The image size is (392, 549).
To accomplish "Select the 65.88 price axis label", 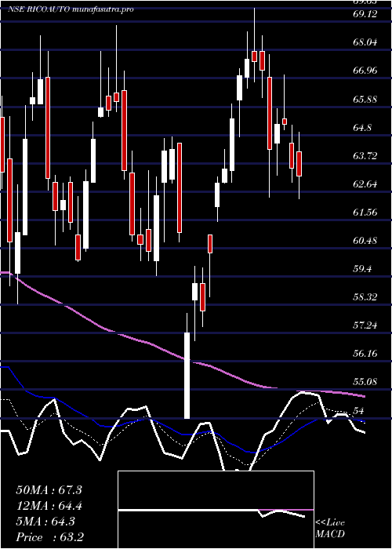I will [x=365, y=99].
